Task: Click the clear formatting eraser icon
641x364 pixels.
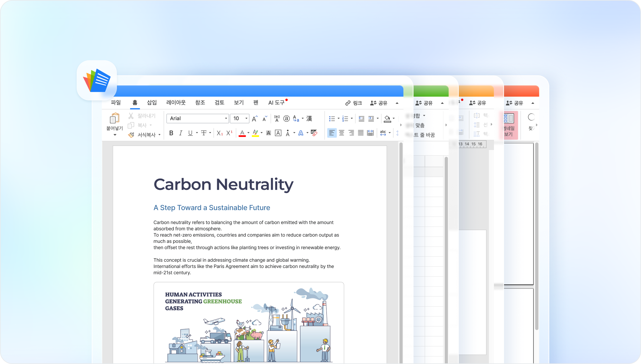Action: 314,133
